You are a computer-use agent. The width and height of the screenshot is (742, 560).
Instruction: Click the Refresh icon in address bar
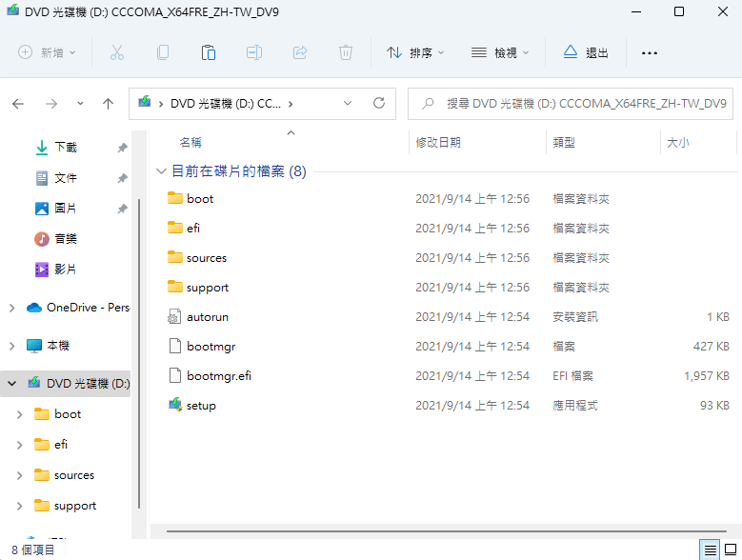[379, 103]
